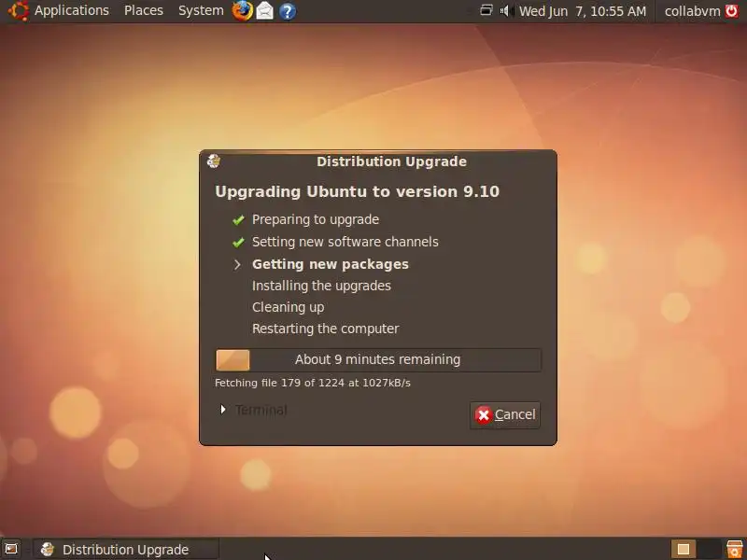The width and height of the screenshot is (747, 560).
Task: Click 'Restarting the computer' step text
Action: (x=325, y=329)
